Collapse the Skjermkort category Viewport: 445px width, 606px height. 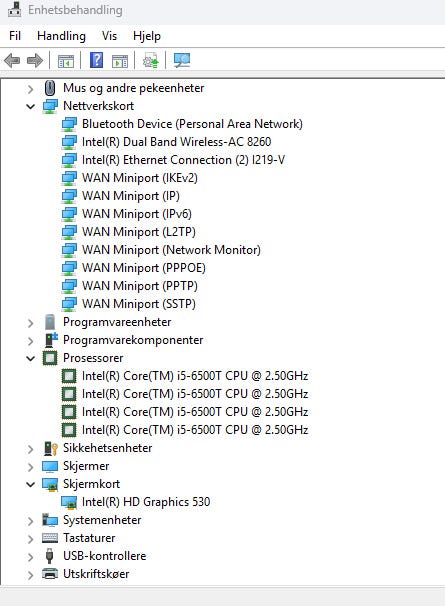pos(31,484)
